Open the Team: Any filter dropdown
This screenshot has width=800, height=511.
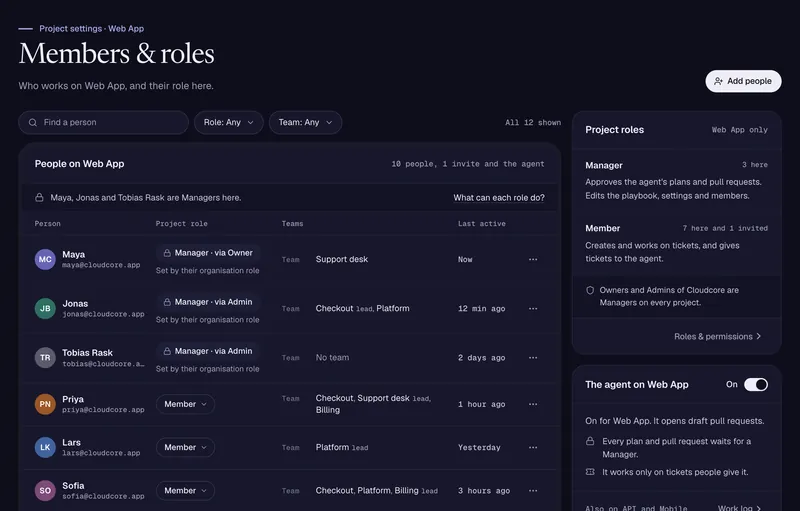pyautogui.click(x=305, y=122)
